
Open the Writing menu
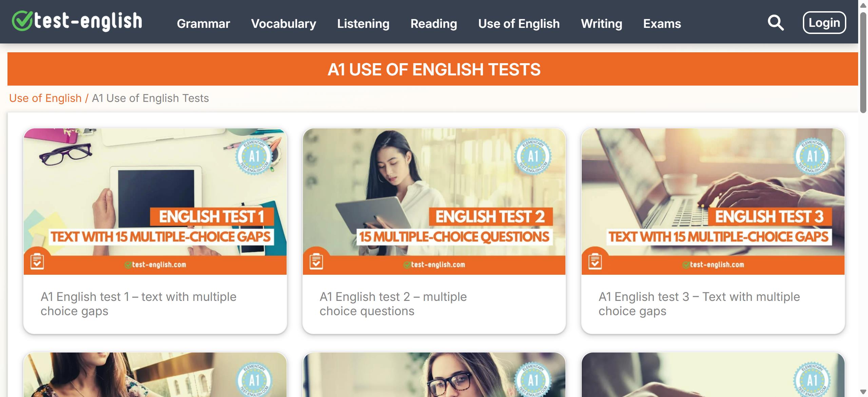coord(601,23)
